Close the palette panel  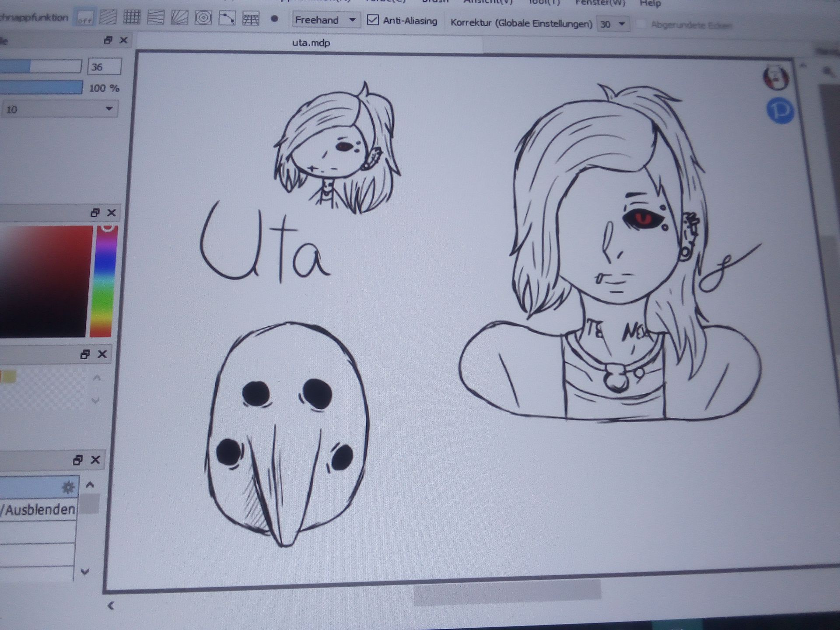point(102,354)
